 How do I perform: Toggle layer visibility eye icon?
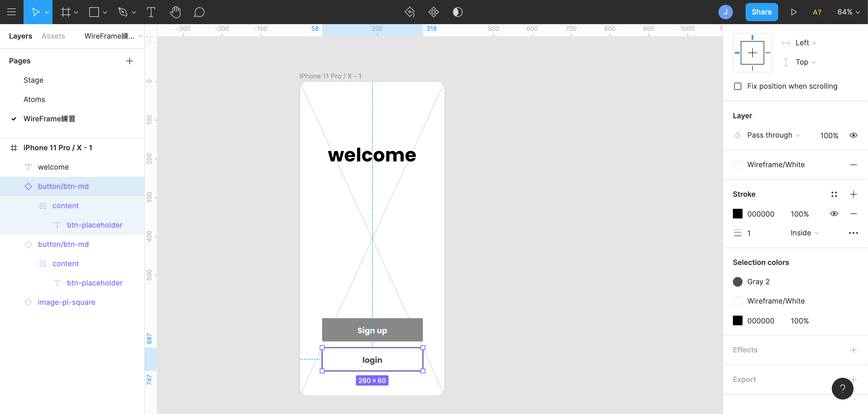853,135
